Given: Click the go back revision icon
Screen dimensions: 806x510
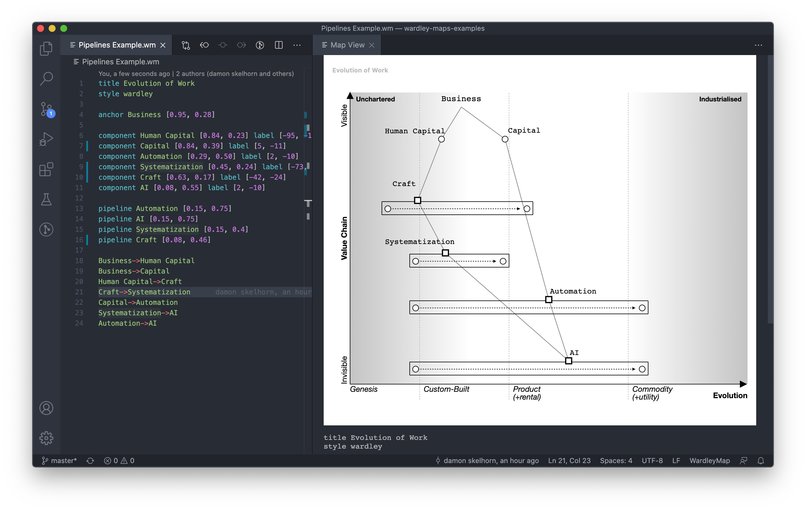Looking at the screenshot, I should [204, 45].
